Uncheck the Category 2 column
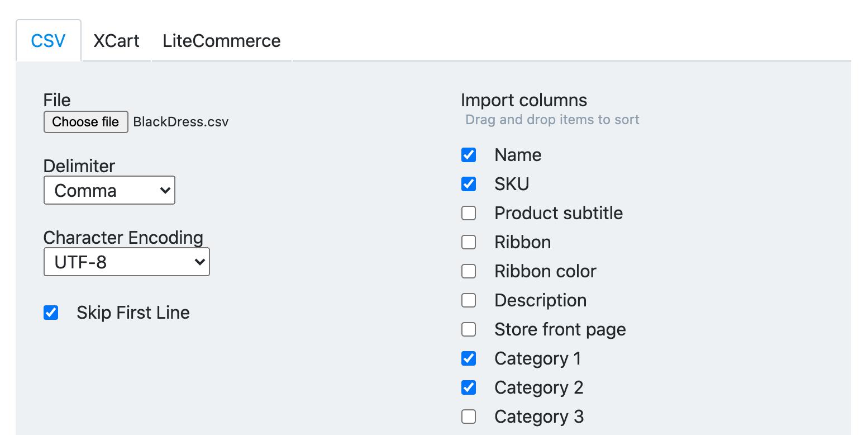This screenshot has height=435, width=868. 469,387
